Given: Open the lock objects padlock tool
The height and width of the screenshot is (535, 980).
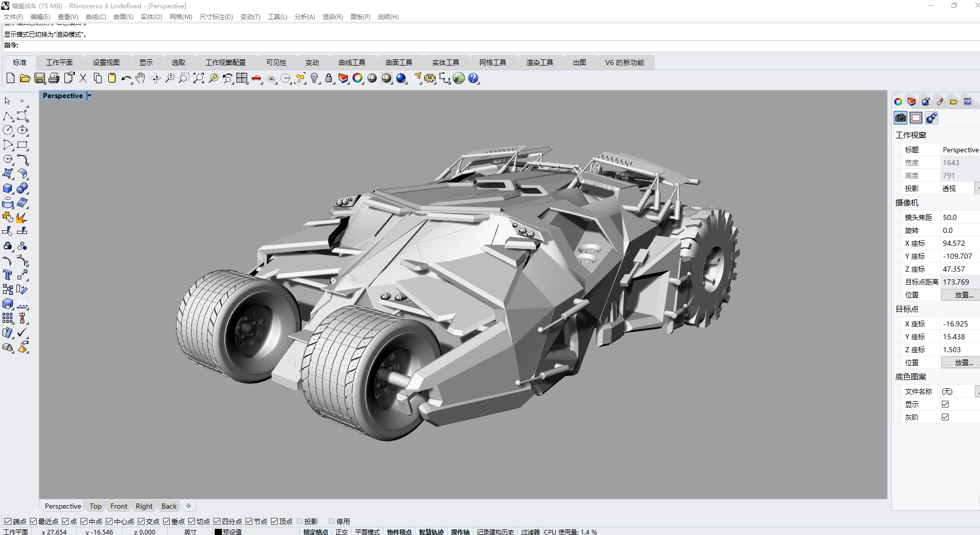Looking at the screenshot, I should point(329,78).
